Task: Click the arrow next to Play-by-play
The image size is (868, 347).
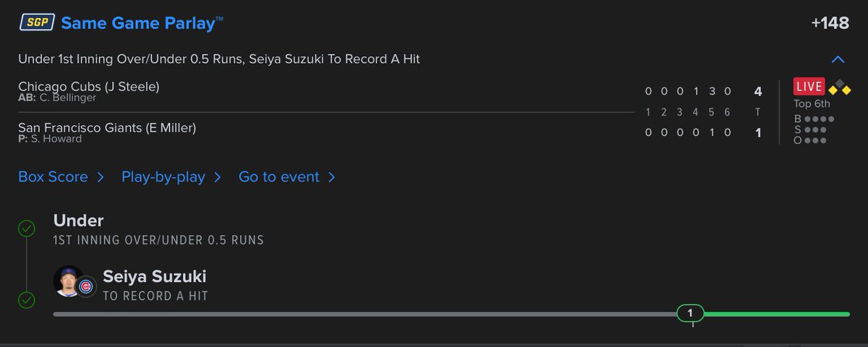Action: pos(217,177)
